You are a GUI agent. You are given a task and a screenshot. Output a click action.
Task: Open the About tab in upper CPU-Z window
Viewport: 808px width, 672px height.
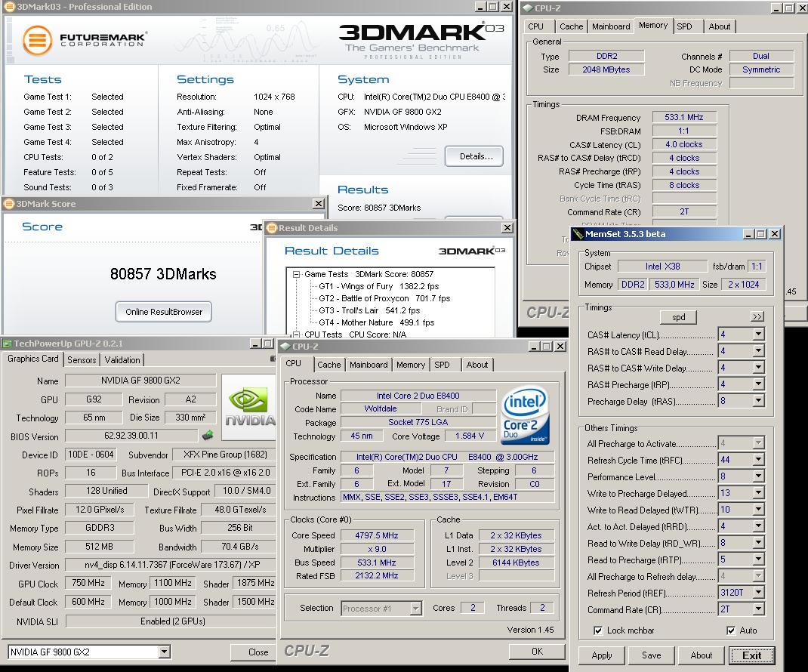pyautogui.click(x=720, y=26)
